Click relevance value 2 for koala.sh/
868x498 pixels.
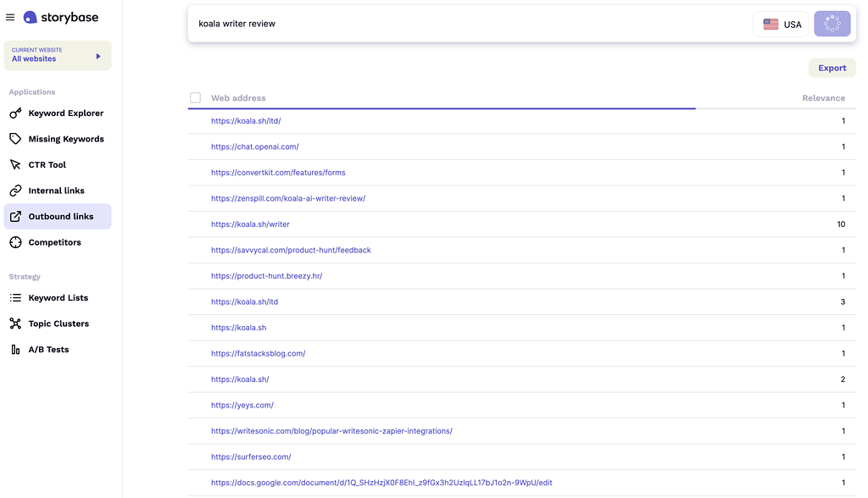click(843, 379)
